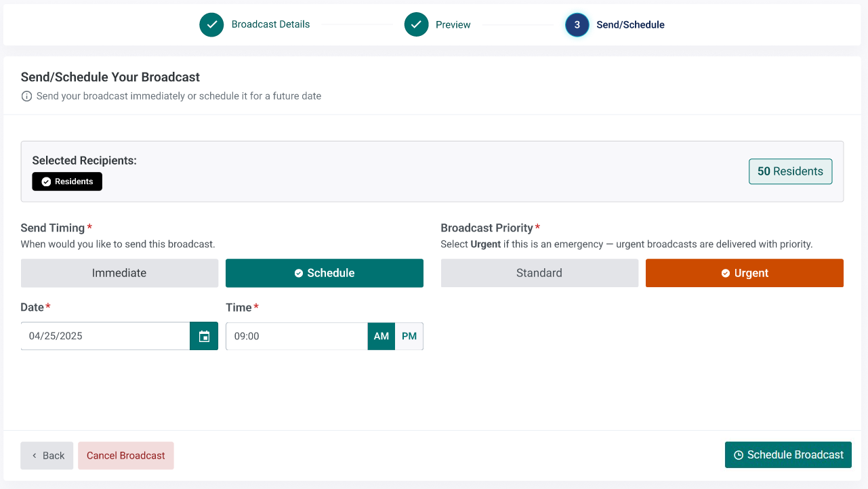Select Schedule send timing option
This screenshot has height=489, width=868.
(325, 273)
